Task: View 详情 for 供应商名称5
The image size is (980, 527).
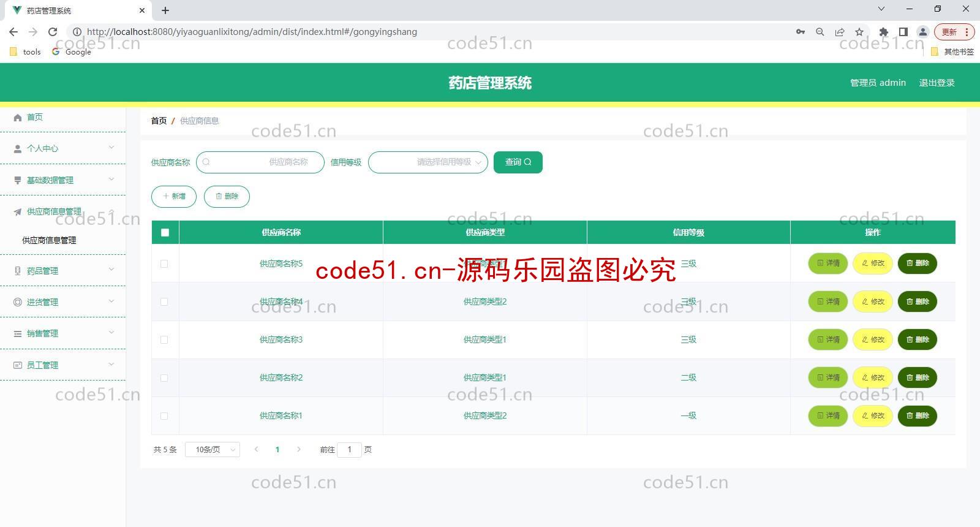Action: tap(828, 263)
